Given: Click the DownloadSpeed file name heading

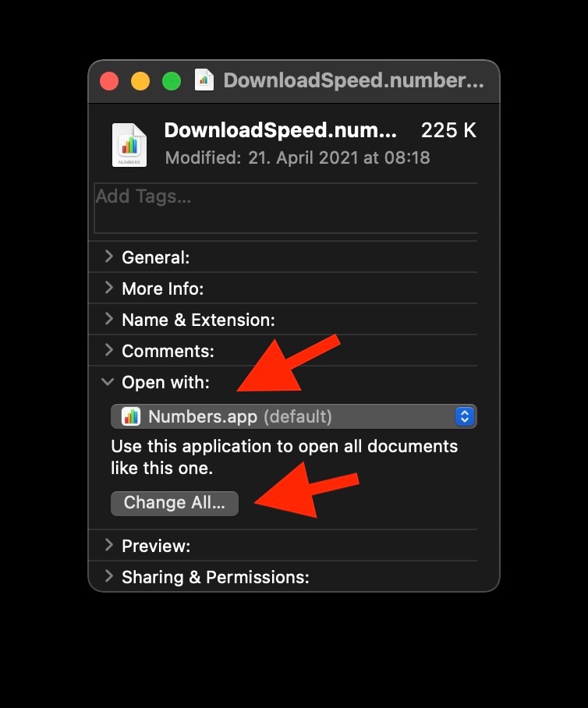Looking at the screenshot, I should (x=281, y=130).
